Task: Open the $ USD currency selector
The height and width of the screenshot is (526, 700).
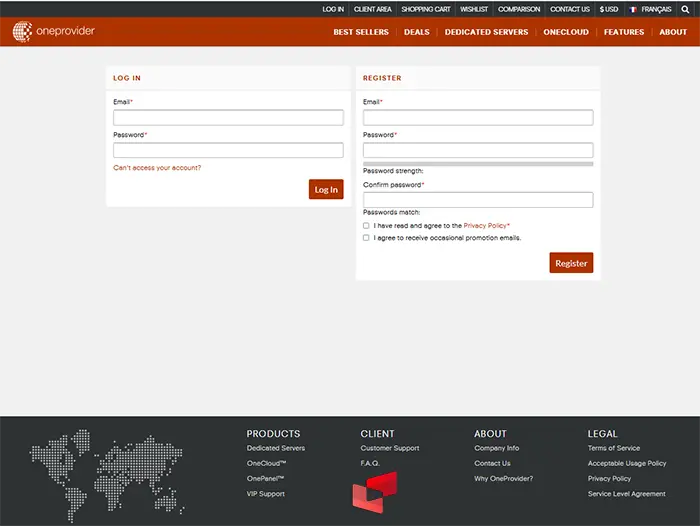Action: click(609, 9)
